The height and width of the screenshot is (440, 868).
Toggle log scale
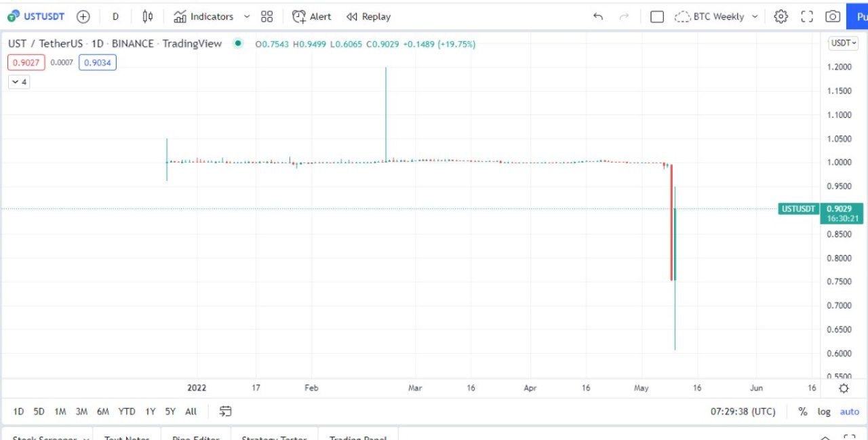(823, 411)
